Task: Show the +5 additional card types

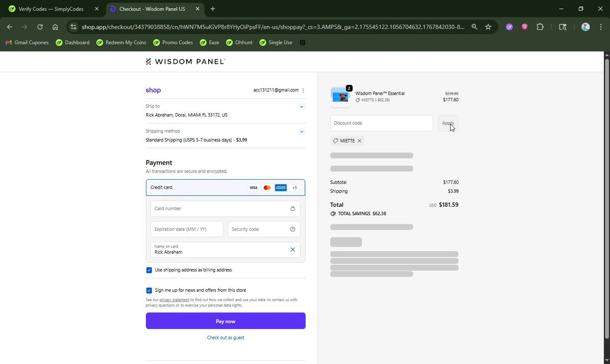Action: (x=294, y=187)
